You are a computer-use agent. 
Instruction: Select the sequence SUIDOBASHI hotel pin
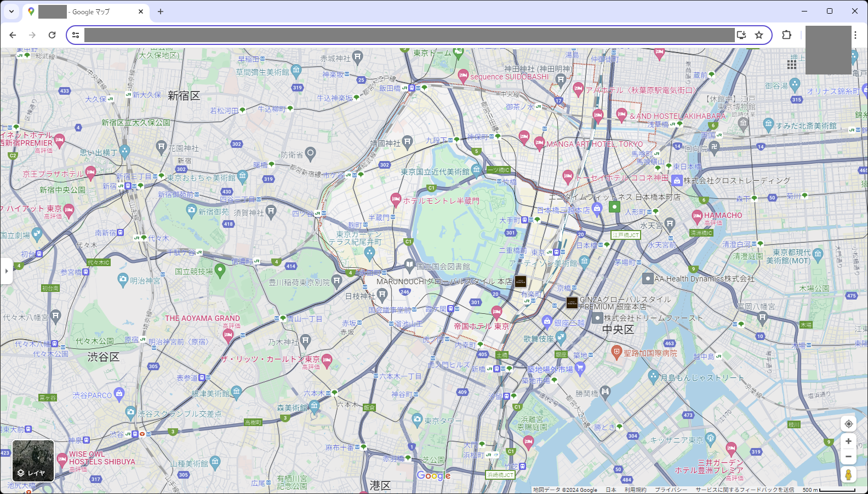click(464, 76)
